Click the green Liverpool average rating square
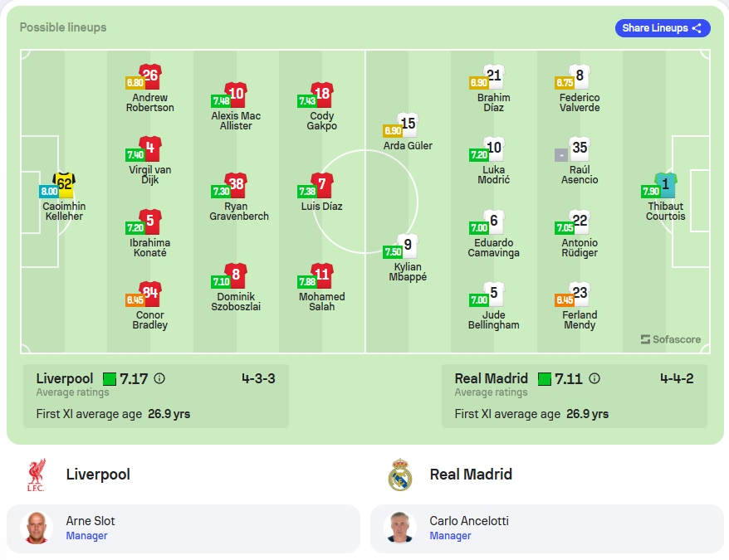729x560 pixels. (110, 379)
